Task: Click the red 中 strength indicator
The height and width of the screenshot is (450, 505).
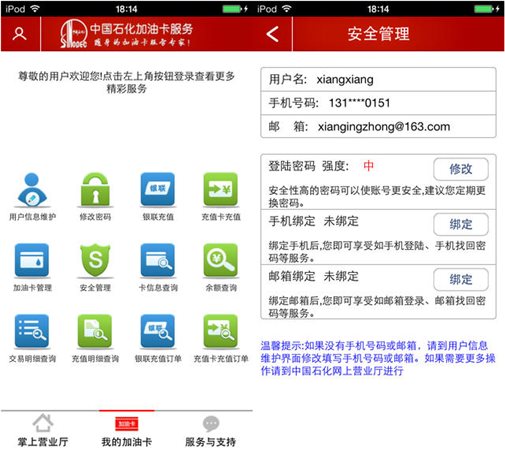Action: (368, 166)
